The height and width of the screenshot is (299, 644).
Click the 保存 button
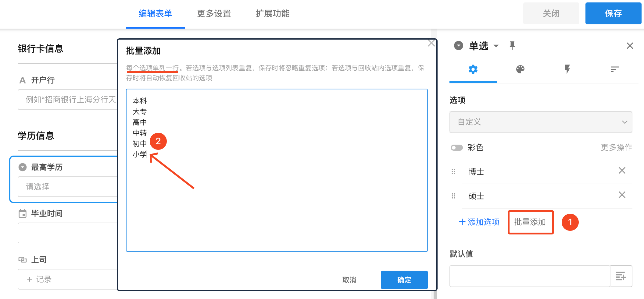click(613, 14)
